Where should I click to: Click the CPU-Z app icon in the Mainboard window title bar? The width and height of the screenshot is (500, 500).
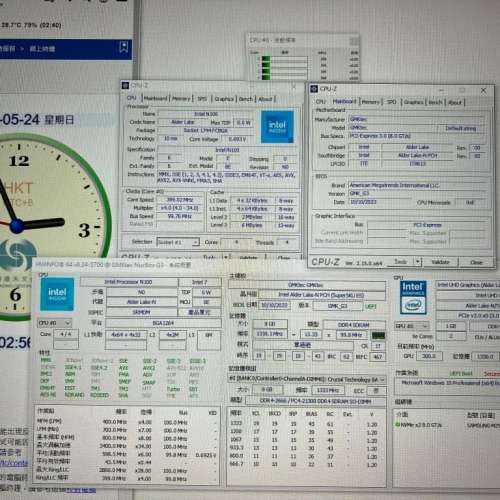314,89
